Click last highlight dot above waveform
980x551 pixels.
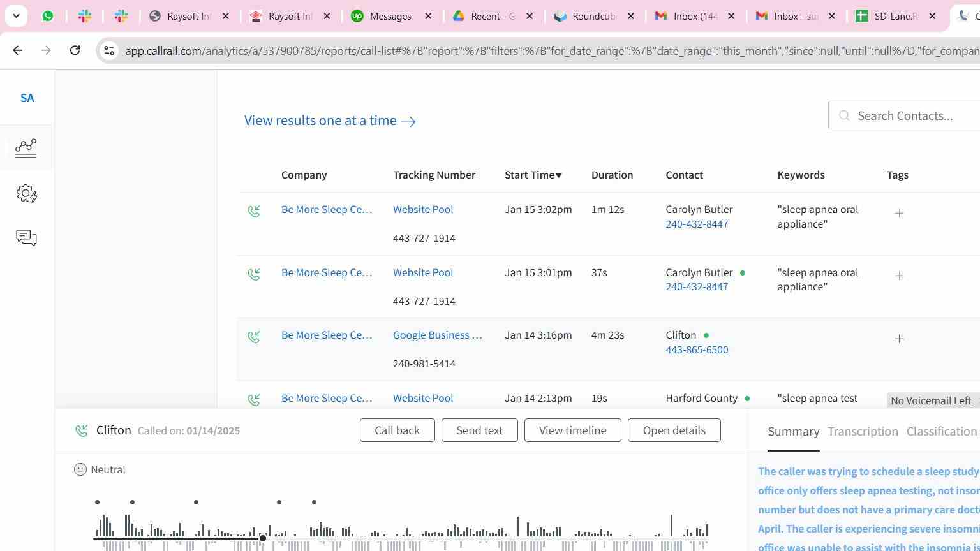[x=314, y=503]
